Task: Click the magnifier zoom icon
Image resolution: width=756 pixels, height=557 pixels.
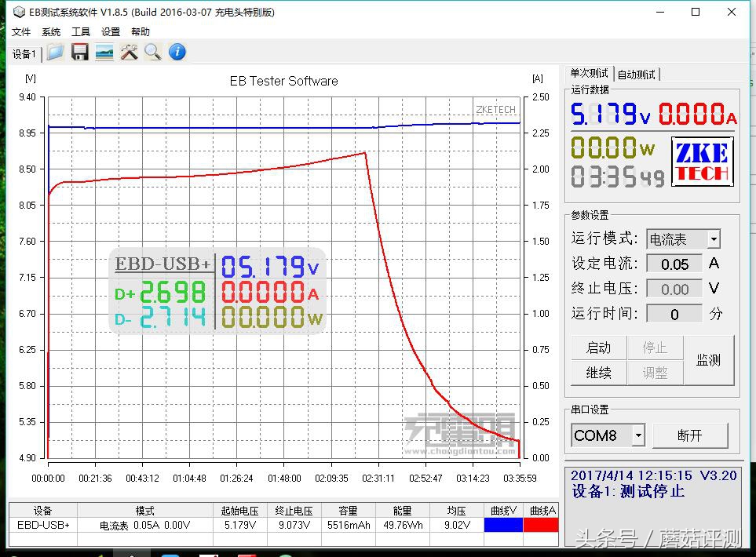Action: click(x=153, y=52)
